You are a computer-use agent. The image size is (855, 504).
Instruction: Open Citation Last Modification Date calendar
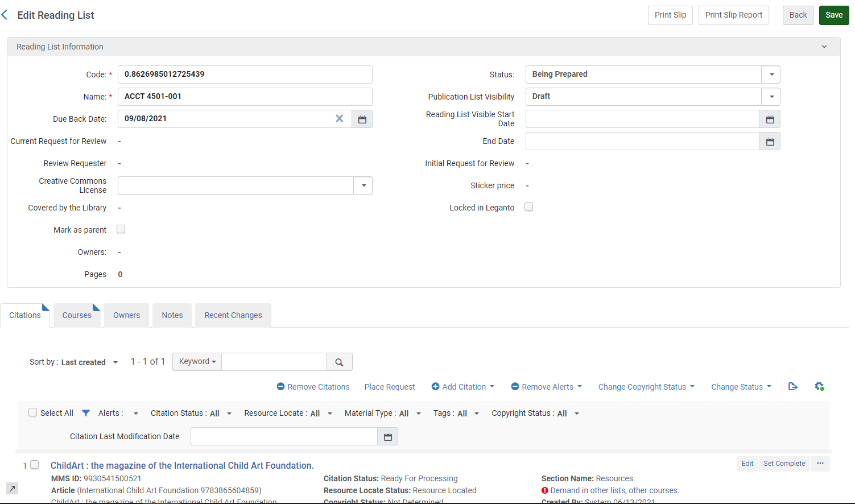click(x=388, y=436)
